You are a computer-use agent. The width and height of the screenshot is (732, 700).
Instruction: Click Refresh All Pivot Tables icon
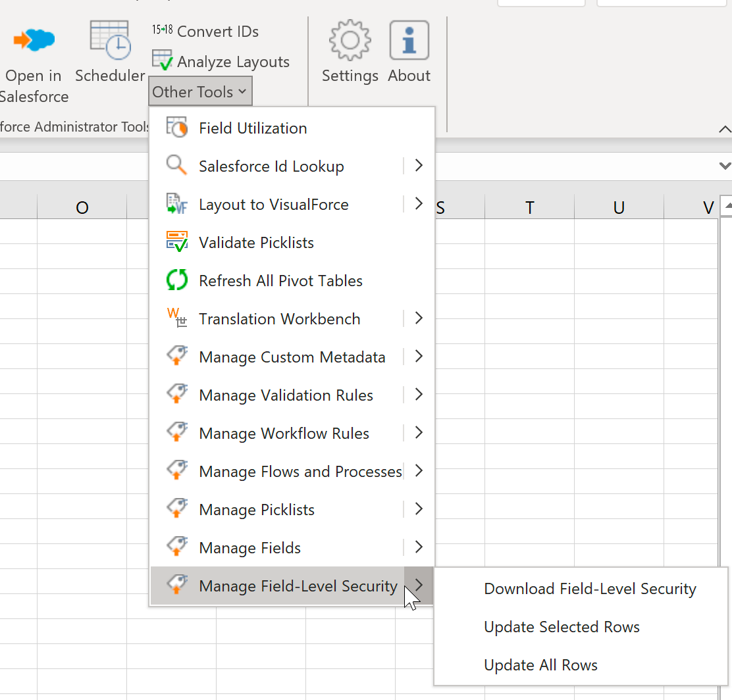pos(177,281)
